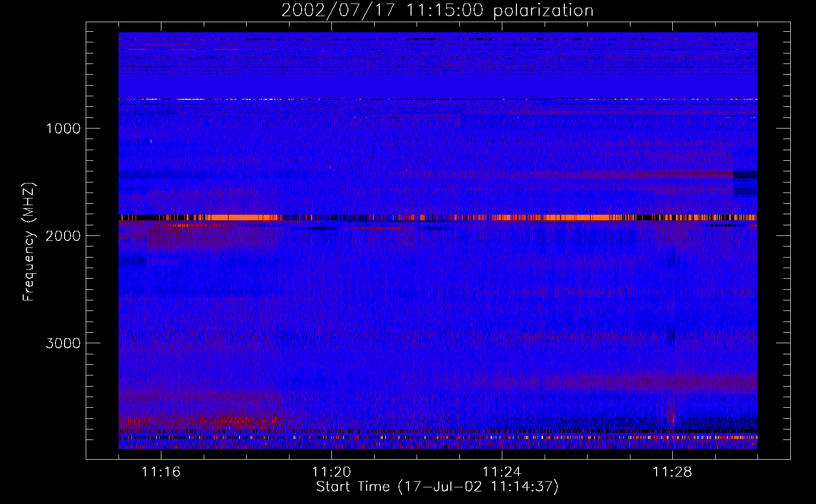This screenshot has height=504, width=816.
Task: Click the 11:24 time tick label
Action: (502, 472)
